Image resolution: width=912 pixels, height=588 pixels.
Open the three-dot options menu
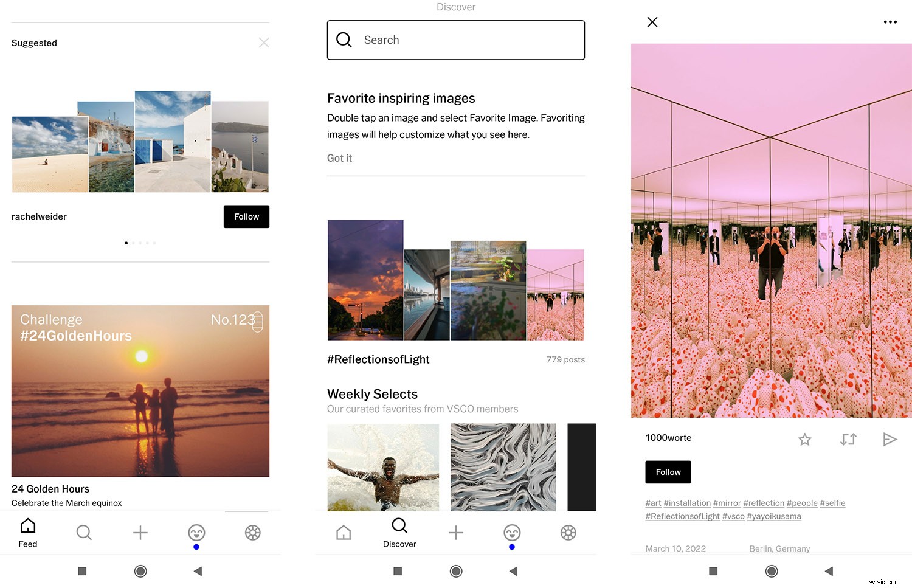(890, 21)
